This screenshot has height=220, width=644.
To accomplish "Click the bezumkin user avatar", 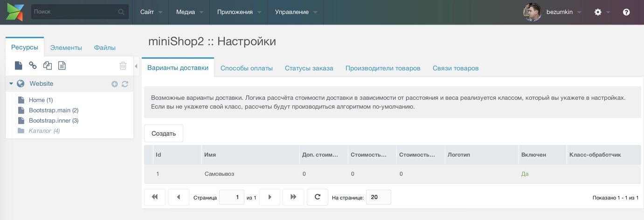I will 533,12.
